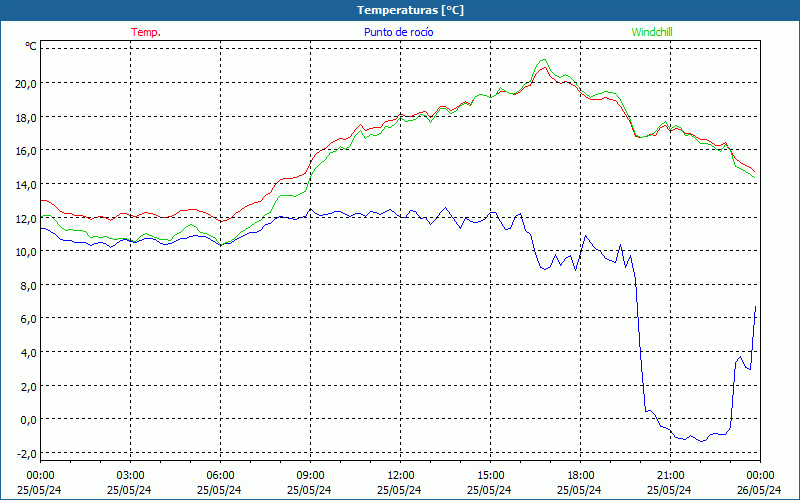The image size is (800, 500).
Task: Click the 03:00 time axis label
Action: 130,476
